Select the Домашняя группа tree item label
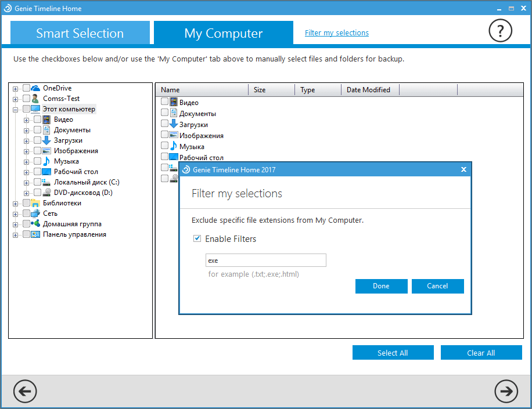 72,224
